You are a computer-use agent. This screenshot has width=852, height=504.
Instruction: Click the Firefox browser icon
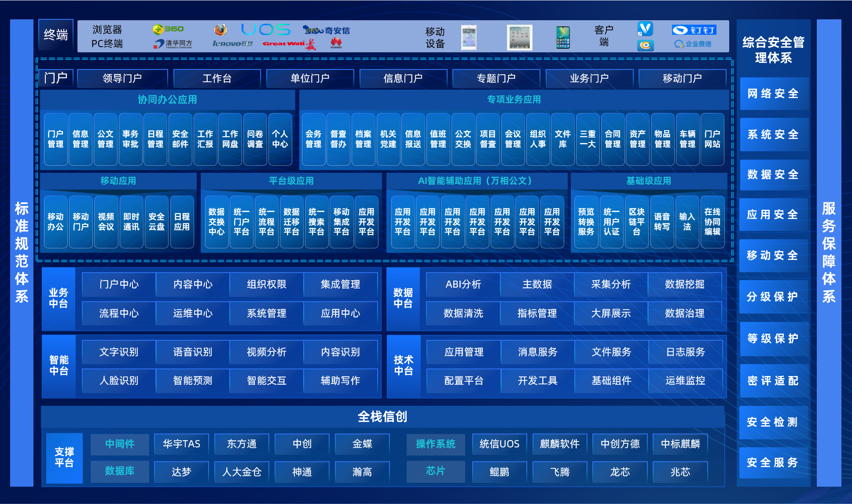[220, 29]
